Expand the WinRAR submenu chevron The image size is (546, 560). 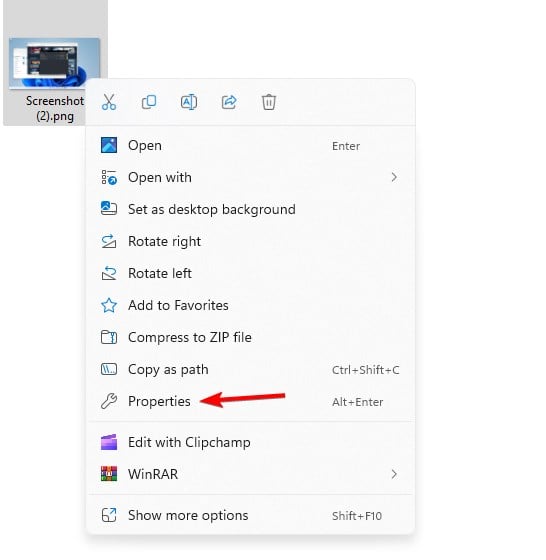click(394, 474)
